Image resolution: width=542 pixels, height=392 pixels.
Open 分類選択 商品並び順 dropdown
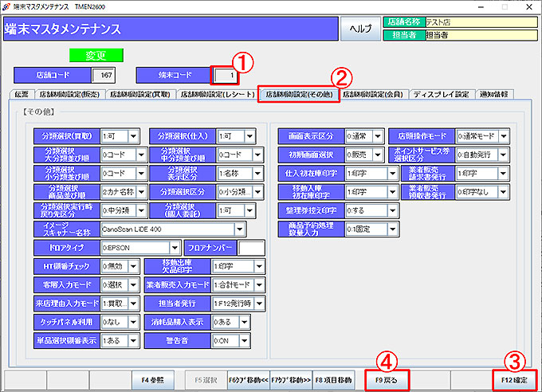pyautogui.click(x=141, y=192)
